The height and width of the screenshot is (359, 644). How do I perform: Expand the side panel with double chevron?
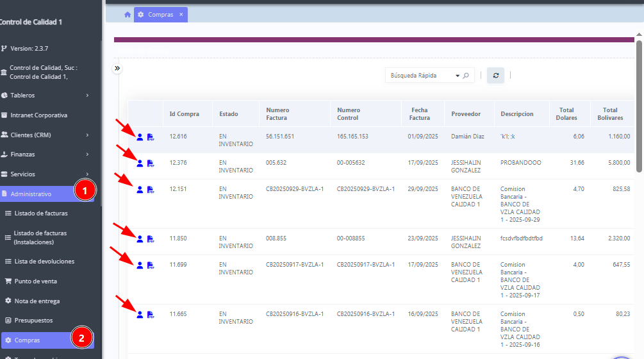117,68
